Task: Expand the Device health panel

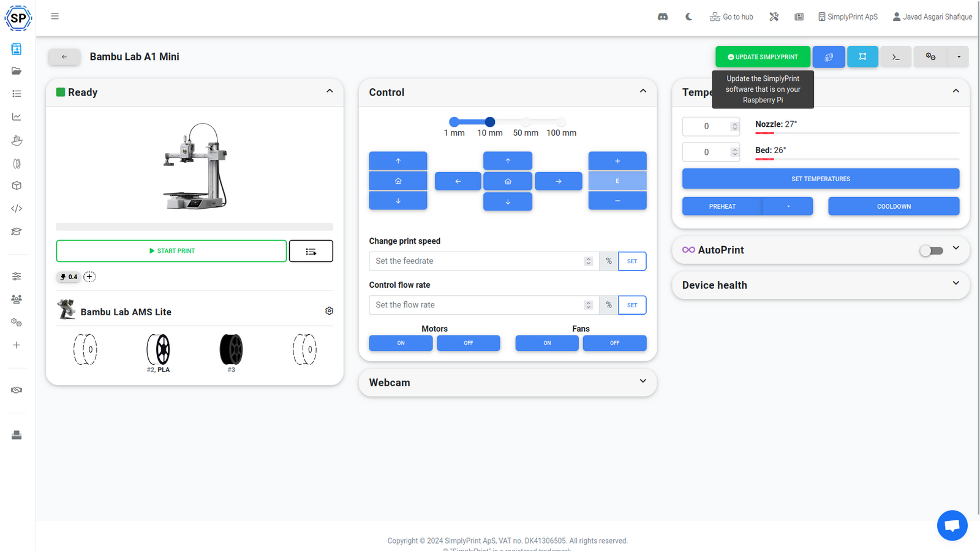Action: coord(956,283)
